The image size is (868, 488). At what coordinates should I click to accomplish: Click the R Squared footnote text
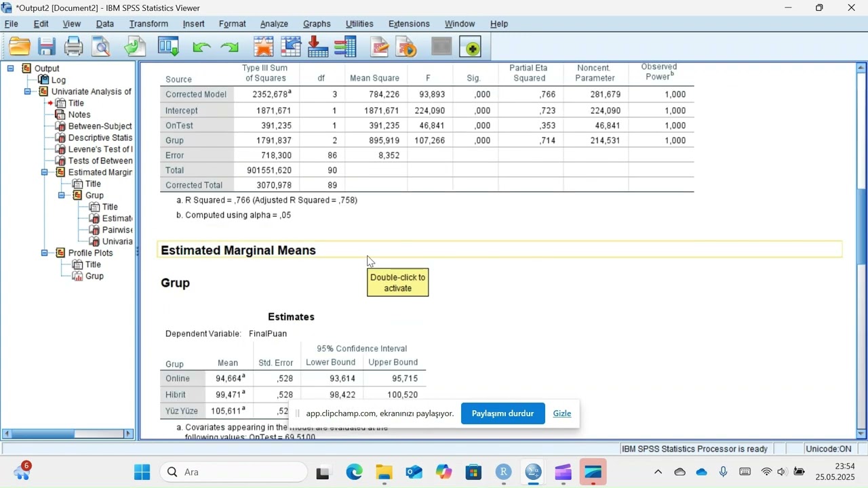click(267, 200)
